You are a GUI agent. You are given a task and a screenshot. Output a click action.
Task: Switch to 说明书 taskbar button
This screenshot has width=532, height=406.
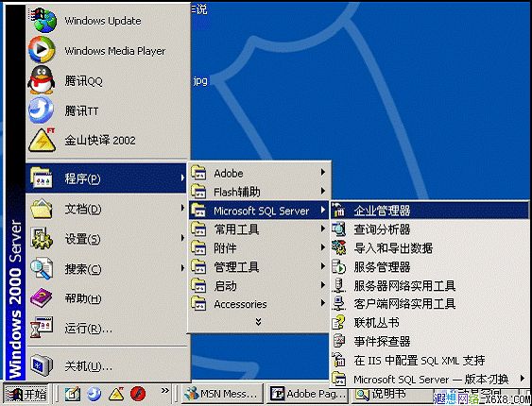pos(392,394)
